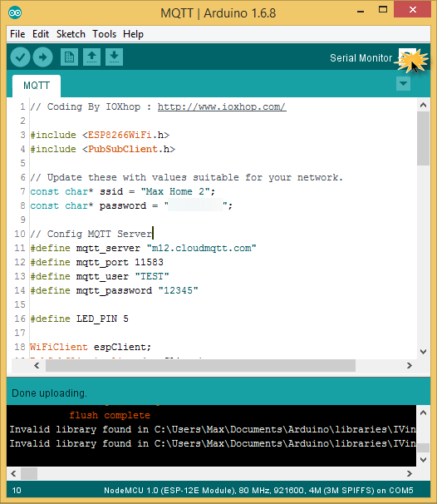Select the MQTT sketch tab
Image resolution: width=437 pixels, height=504 pixels.
click(37, 86)
